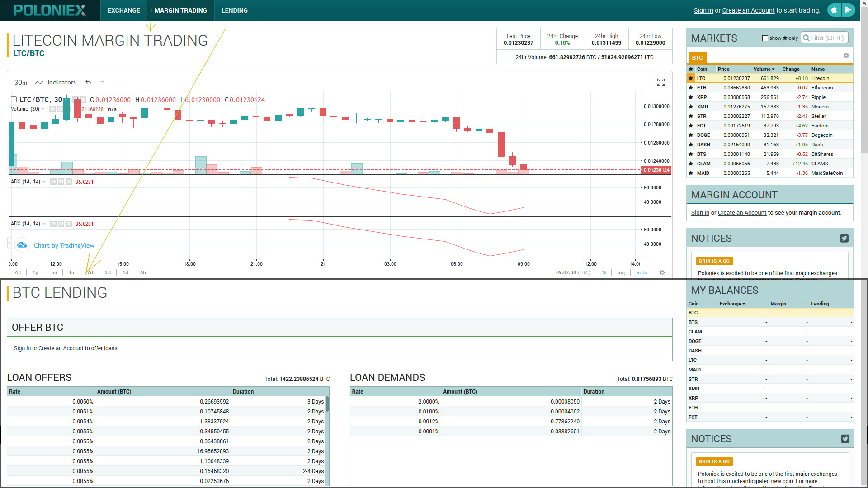
Task: Open the Apple app store icon
Action: coord(834,10)
